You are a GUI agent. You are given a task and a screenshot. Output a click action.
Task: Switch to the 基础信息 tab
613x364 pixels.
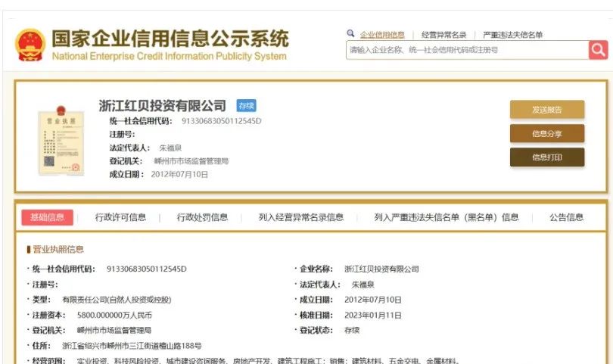coord(47,217)
